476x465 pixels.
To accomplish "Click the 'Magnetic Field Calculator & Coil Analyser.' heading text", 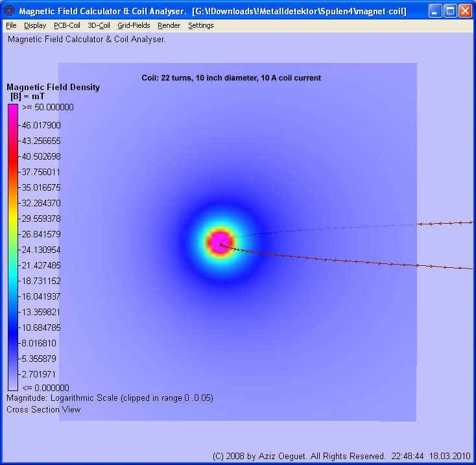I will coord(87,40).
